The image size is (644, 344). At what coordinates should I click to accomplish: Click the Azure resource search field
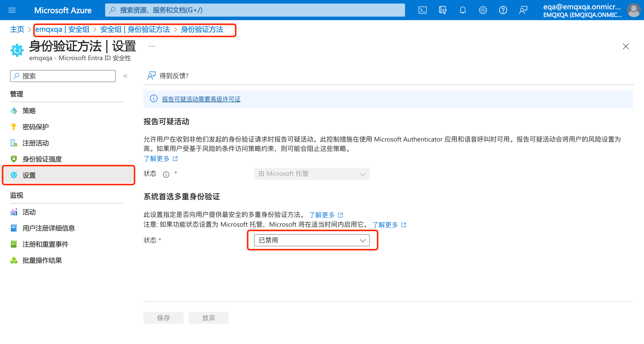(252, 10)
